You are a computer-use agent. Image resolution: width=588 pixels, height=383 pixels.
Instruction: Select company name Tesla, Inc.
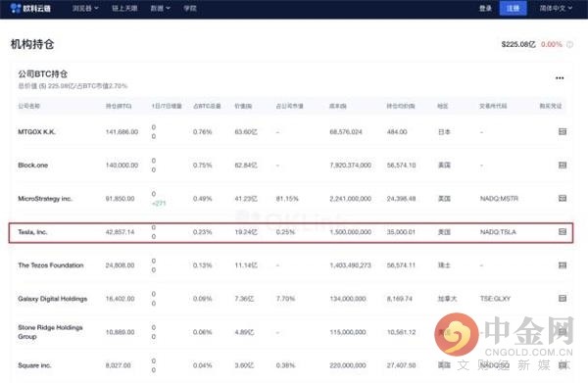(32, 232)
